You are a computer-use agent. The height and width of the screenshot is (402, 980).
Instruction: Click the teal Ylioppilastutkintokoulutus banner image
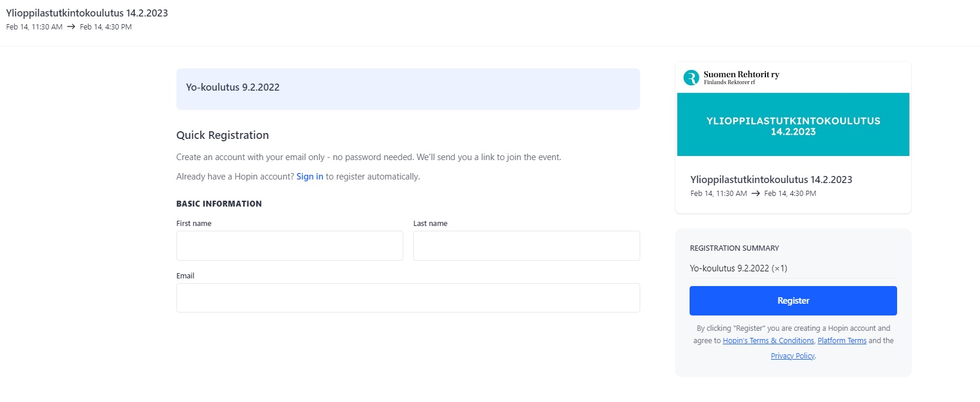point(793,124)
